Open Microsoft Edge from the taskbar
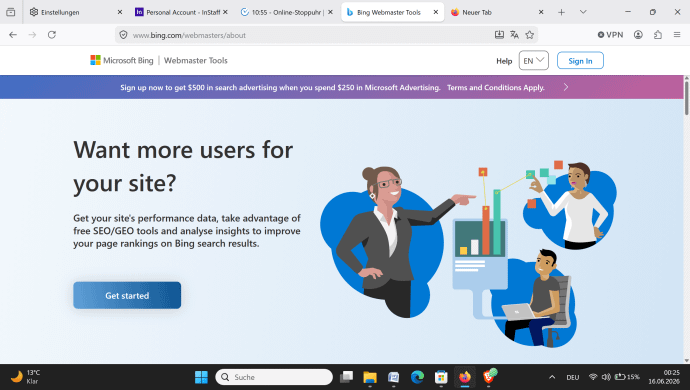The image size is (690, 390). coord(417,377)
